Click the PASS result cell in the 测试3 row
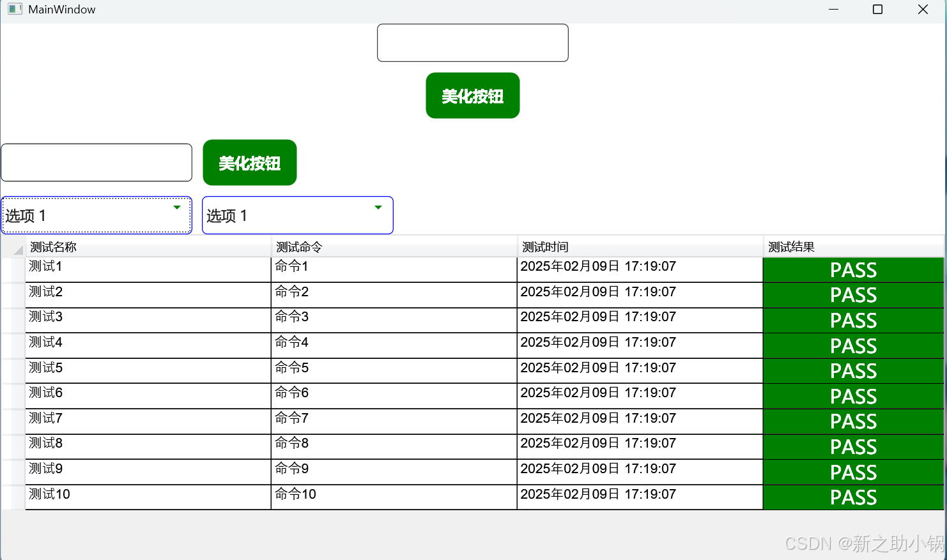Image resolution: width=947 pixels, height=560 pixels. (854, 320)
